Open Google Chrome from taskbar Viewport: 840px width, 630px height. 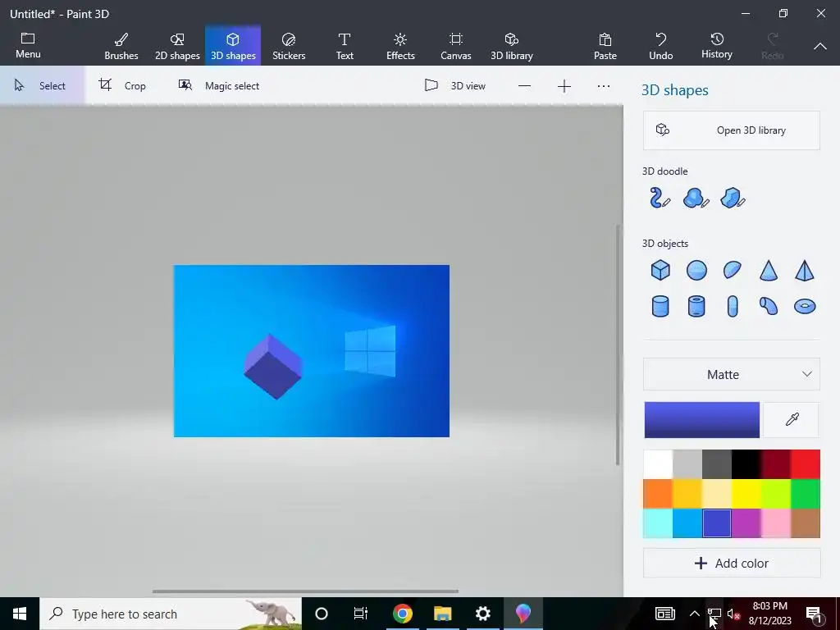402,614
